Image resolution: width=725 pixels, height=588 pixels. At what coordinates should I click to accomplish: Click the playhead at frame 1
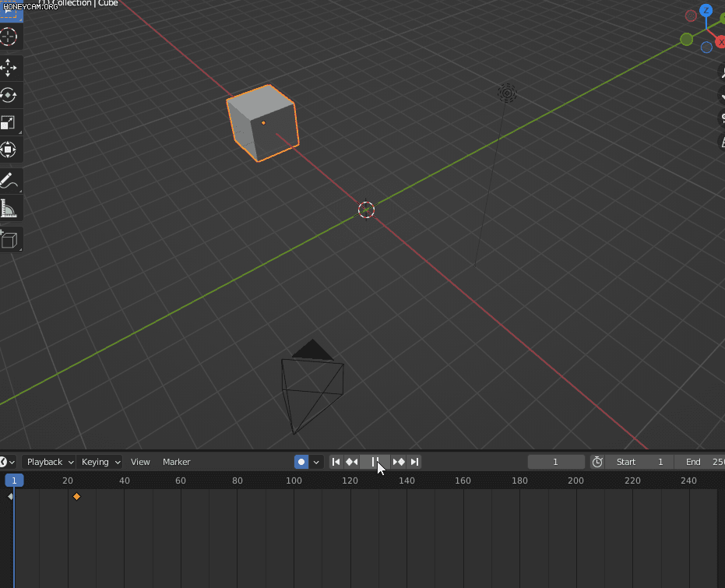coord(14,481)
